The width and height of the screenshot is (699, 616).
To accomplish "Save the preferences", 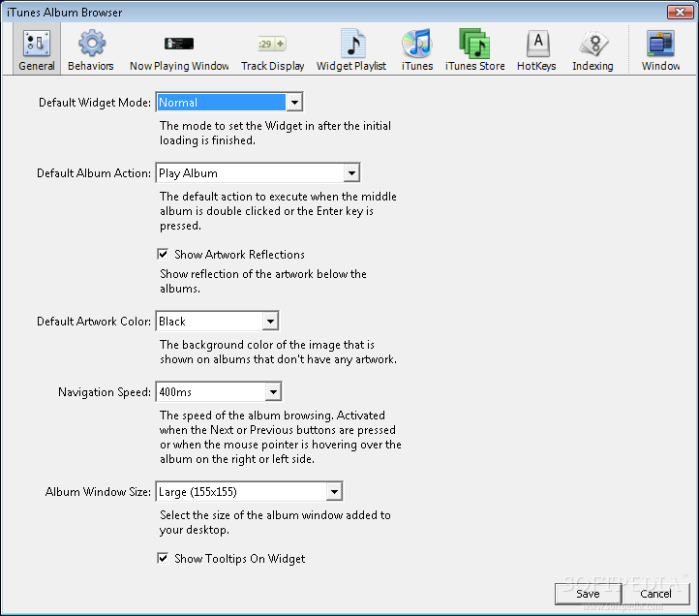I will [x=588, y=594].
